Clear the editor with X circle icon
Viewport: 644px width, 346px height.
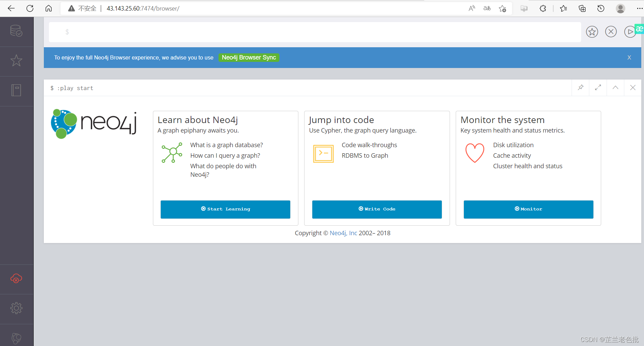click(x=611, y=32)
